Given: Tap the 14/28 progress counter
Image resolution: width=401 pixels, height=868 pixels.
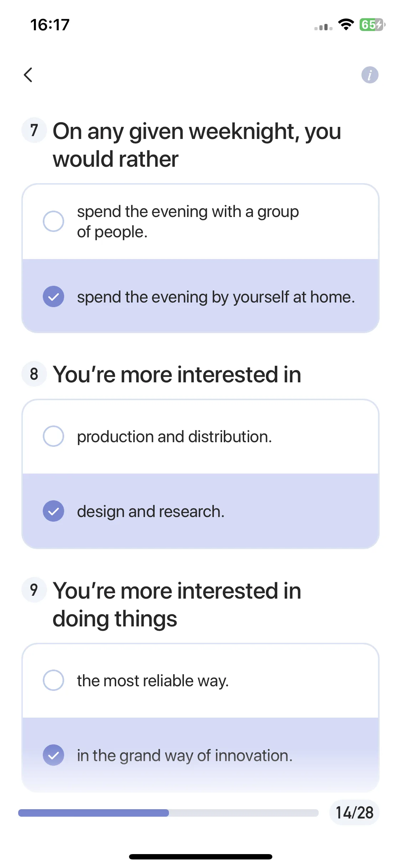Looking at the screenshot, I should pos(354,813).
